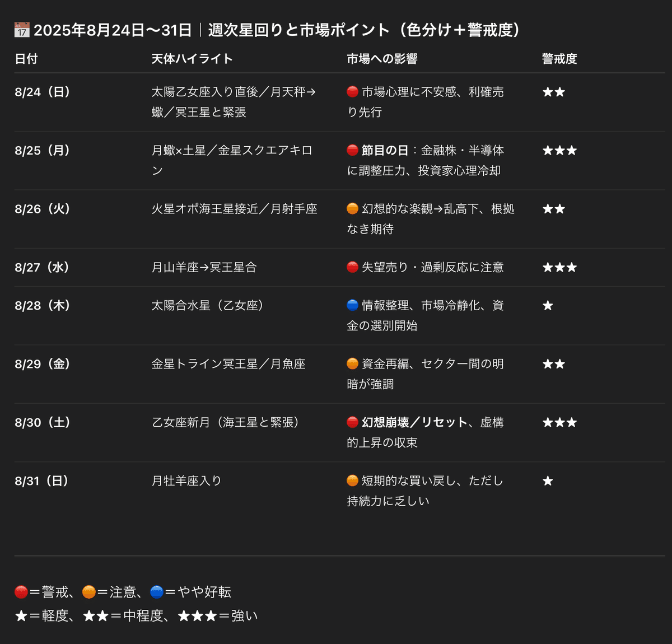The width and height of the screenshot is (672, 644).
Task: Click the red circle beside 幻想崩壊／リセット
Action: pyautogui.click(x=352, y=422)
